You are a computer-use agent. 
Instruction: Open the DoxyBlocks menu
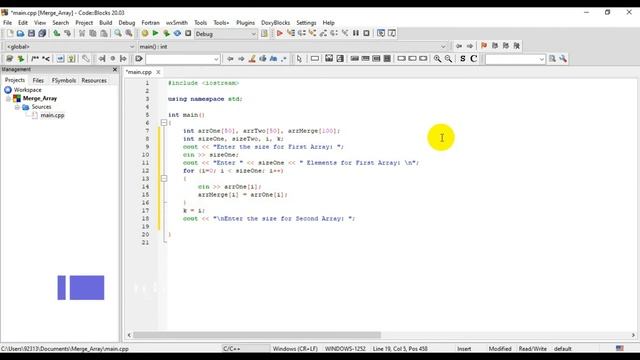pyautogui.click(x=276, y=23)
